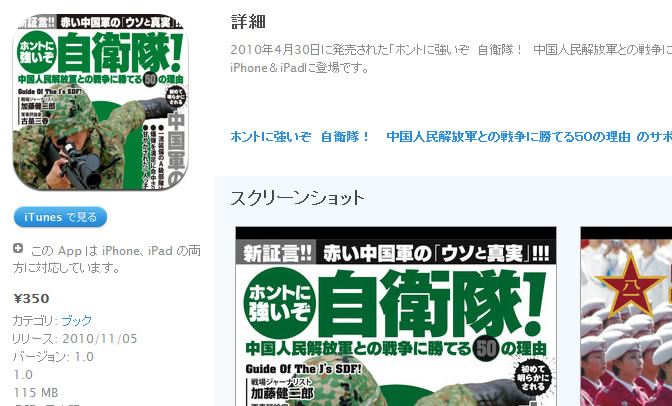This screenshot has height=406, width=672.
Task: Click the green 'ホントに強いぞ' circle in screenshot
Action: click(279, 303)
